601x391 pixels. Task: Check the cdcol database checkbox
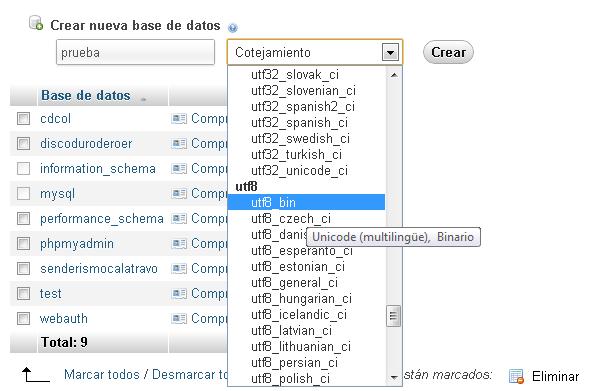pyautogui.click(x=23, y=118)
